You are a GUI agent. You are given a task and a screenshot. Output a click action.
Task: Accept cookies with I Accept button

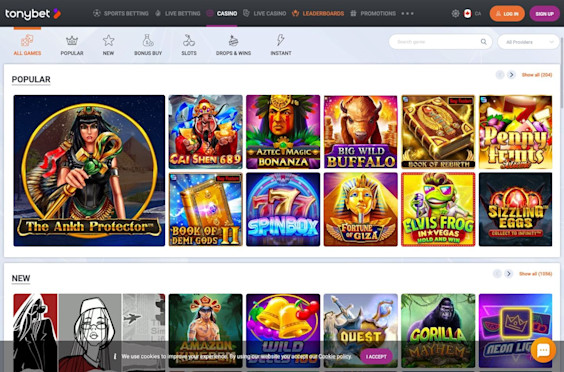tap(376, 357)
